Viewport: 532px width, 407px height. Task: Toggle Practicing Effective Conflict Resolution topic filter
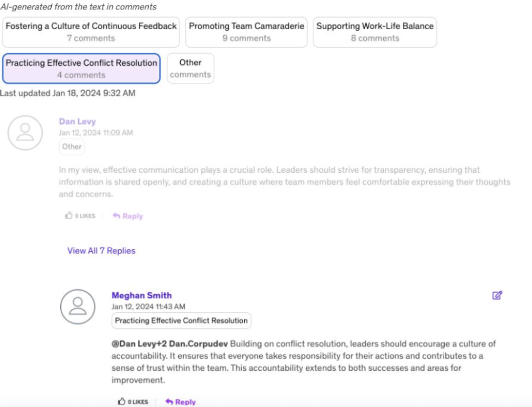81,68
